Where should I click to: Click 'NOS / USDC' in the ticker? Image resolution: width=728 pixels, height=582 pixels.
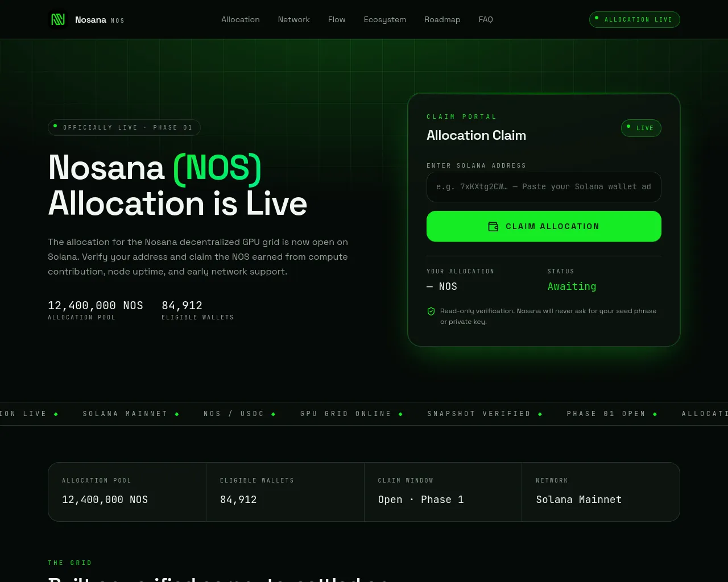pos(234,414)
